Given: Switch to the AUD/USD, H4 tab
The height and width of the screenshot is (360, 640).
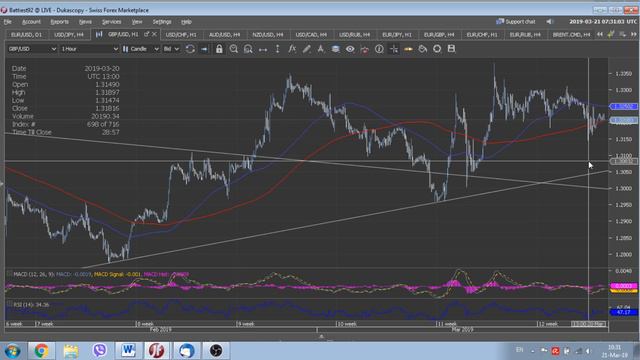Looking at the screenshot, I should (x=224, y=35).
